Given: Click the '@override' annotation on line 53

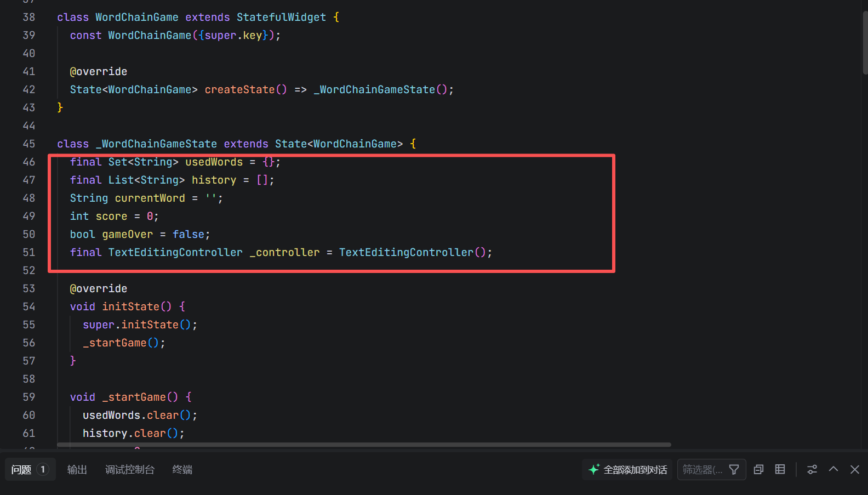Looking at the screenshot, I should pos(99,288).
